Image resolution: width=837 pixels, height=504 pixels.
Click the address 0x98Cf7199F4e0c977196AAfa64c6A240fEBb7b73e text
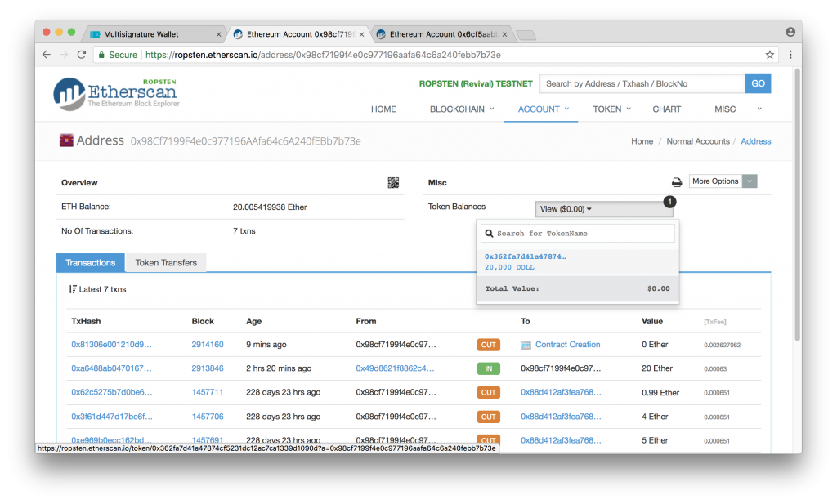pos(245,140)
